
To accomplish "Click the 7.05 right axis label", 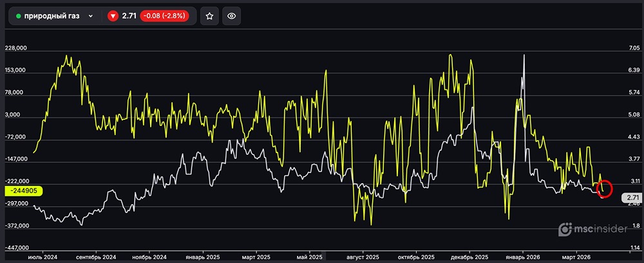I will 634,48.
